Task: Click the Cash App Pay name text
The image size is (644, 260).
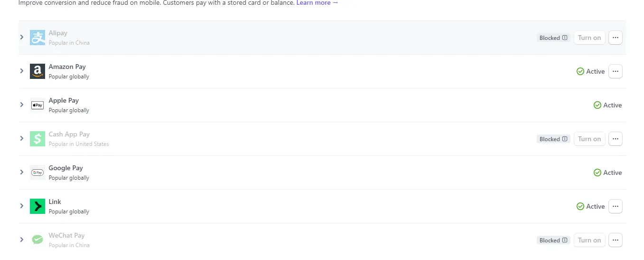Action: pos(69,134)
